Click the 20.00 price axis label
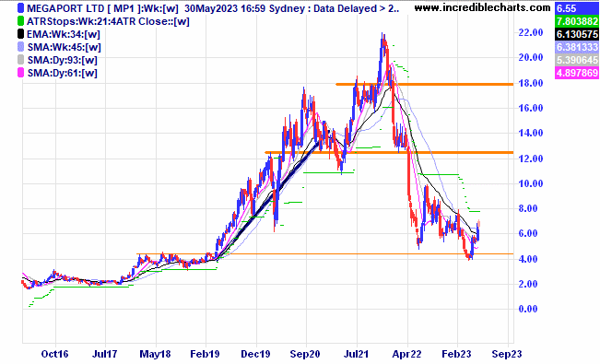The width and height of the screenshot is (600, 364). [x=530, y=58]
